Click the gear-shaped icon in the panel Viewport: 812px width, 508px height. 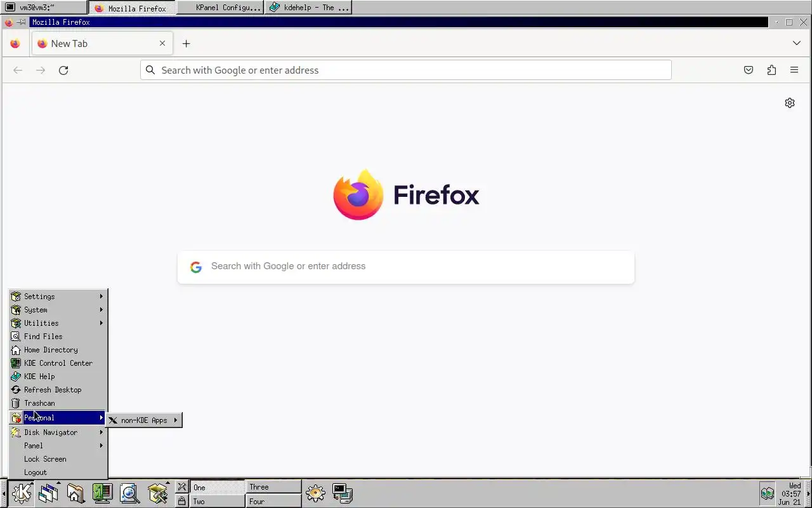click(315, 493)
